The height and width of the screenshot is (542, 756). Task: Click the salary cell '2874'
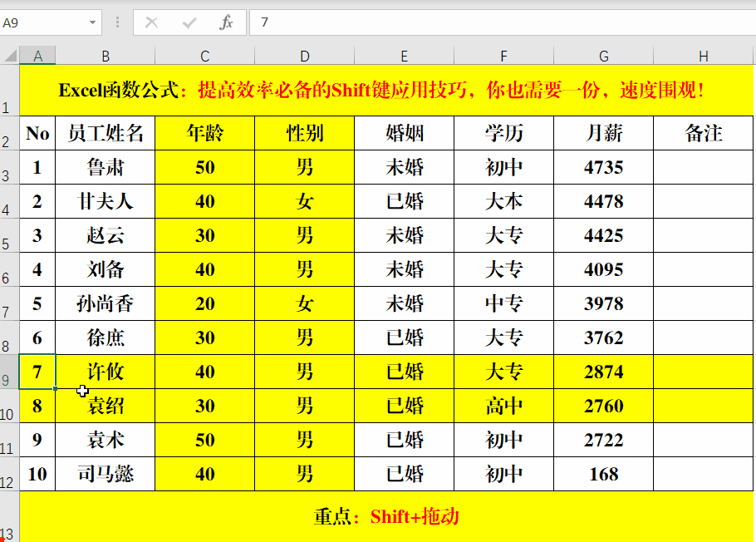point(604,372)
